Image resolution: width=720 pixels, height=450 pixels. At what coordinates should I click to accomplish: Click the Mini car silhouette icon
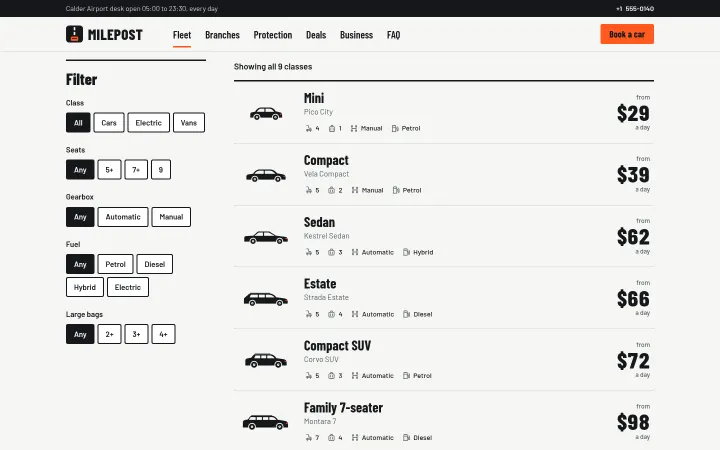(266, 113)
